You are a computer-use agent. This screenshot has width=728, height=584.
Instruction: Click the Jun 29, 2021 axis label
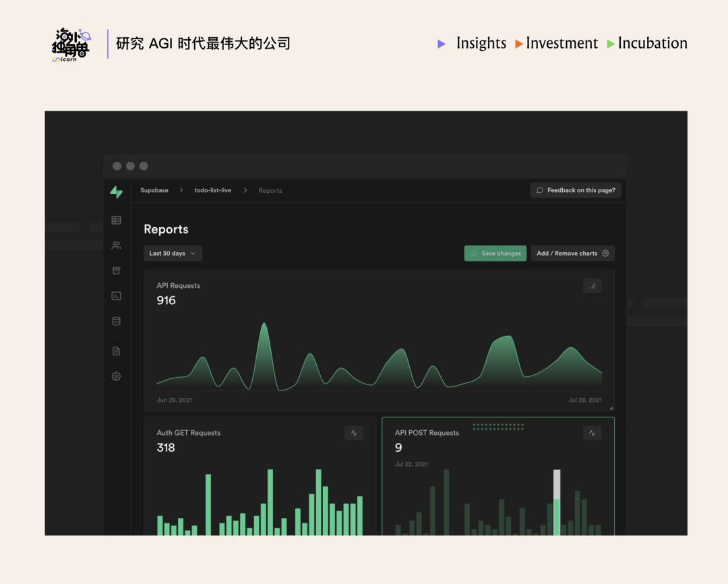click(174, 400)
